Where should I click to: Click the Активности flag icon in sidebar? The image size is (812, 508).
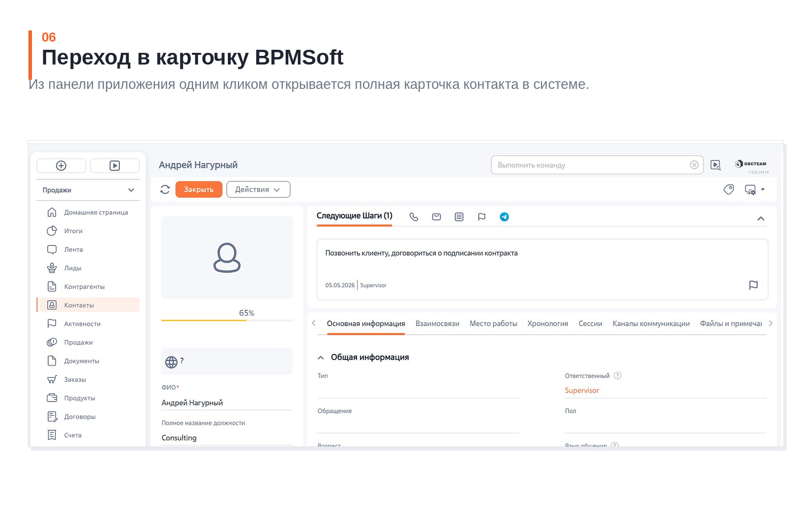click(52, 324)
